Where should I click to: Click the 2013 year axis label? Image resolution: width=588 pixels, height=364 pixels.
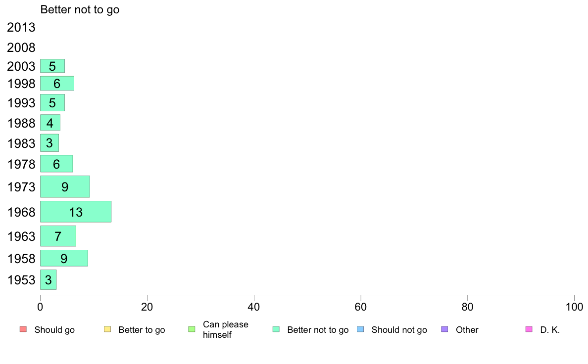pyautogui.click(x=21, y=27)
